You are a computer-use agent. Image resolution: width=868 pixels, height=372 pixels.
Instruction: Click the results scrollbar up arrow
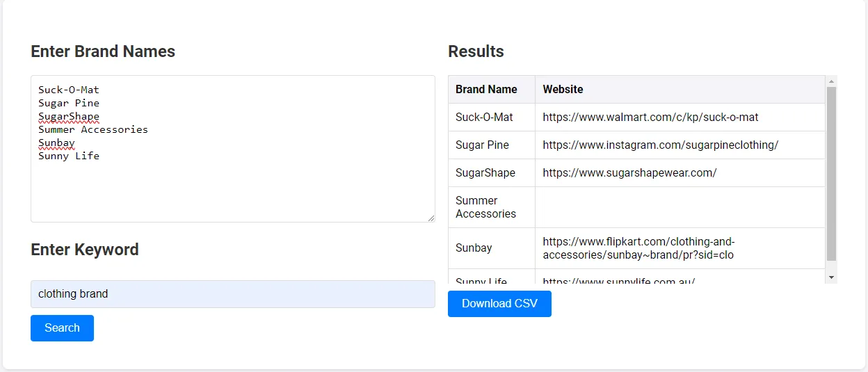[x=831, y=81]
